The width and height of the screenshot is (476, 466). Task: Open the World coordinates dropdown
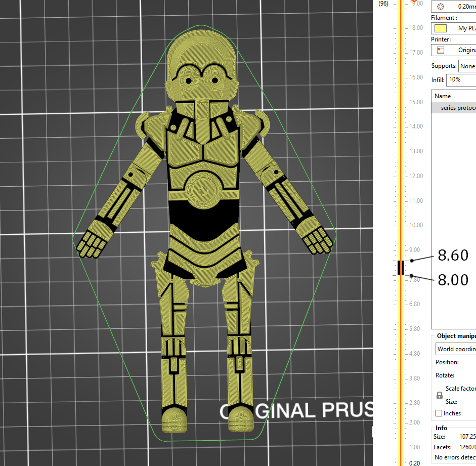[x=456, y=349]
